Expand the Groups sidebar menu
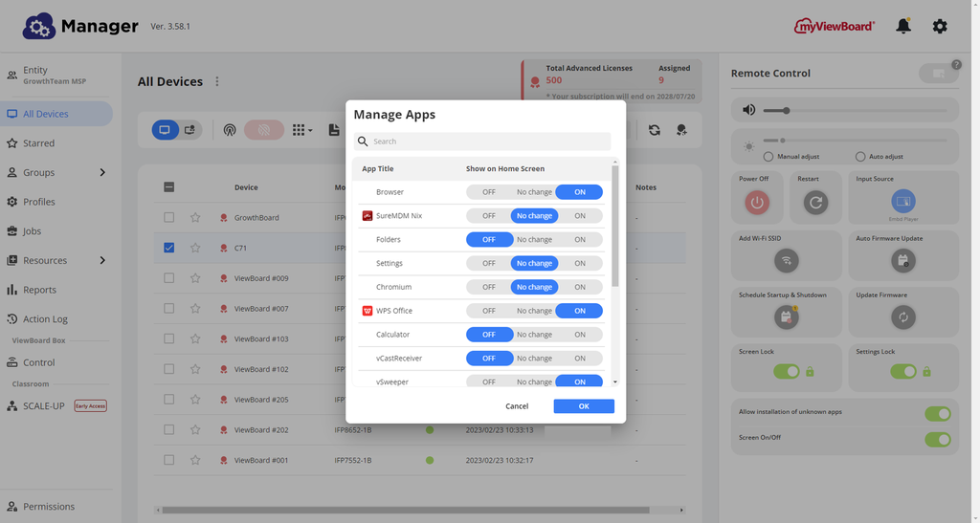 click(x=102, y=173)
